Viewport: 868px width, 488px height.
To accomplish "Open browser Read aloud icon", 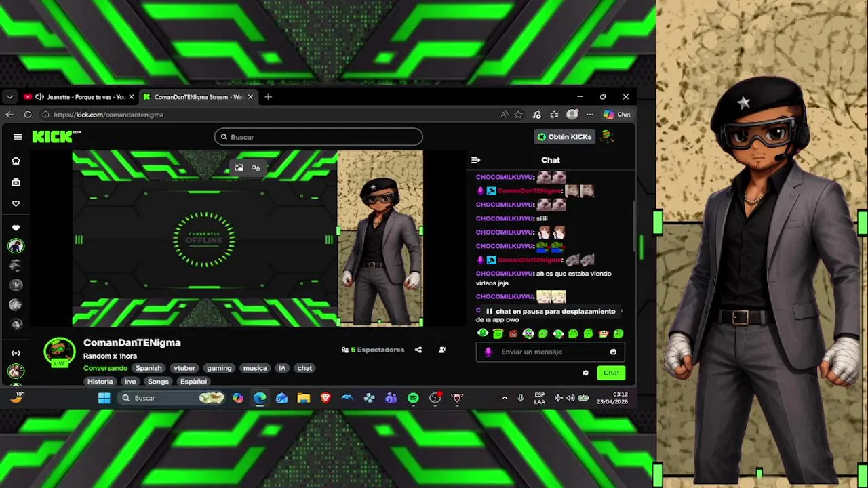I will tap(505, 115).
